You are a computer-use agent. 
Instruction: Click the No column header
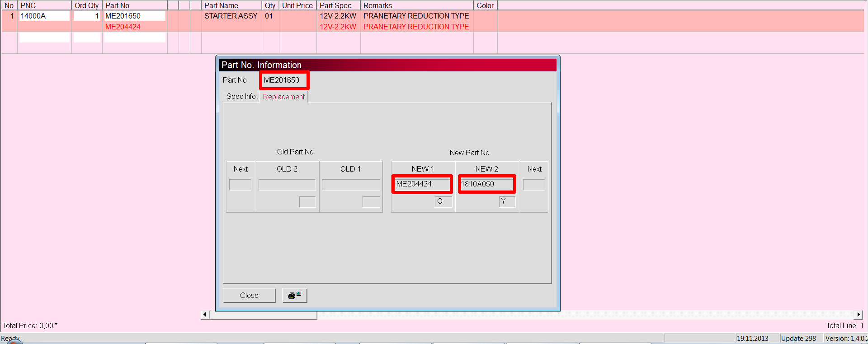point(9,5)
